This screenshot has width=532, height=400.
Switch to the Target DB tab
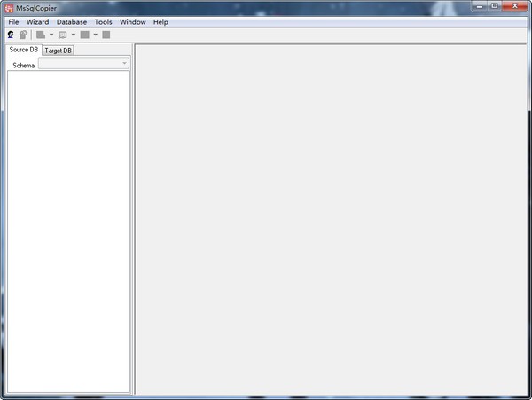[59, 51]
